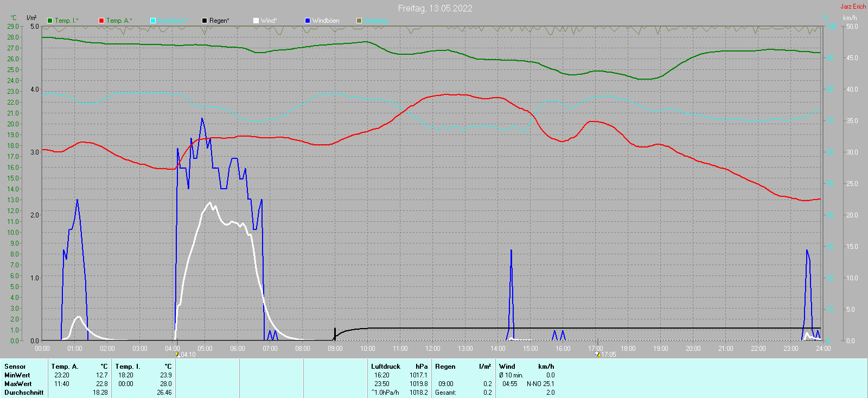The height and width of the screenshot is (398, 868).
Task: Click the maximum outdoor temperature '22.8'
Action: pyautogui.click(x=102, y=384)
